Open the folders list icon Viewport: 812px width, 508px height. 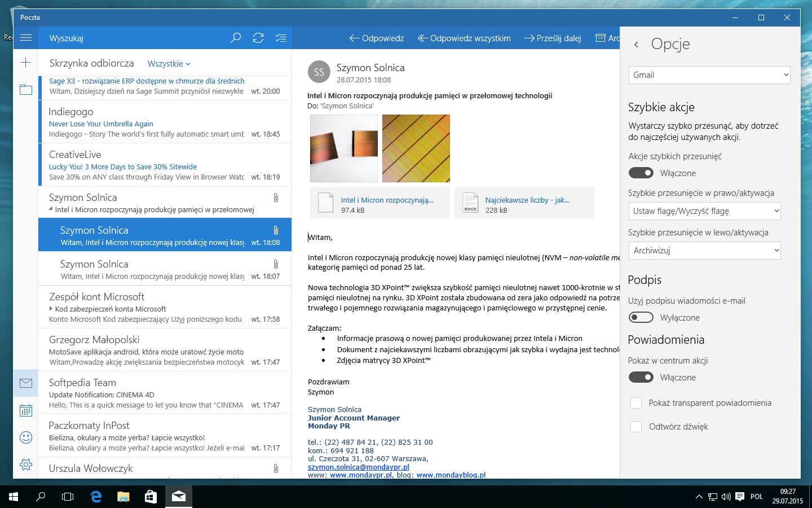click(26, 90)
